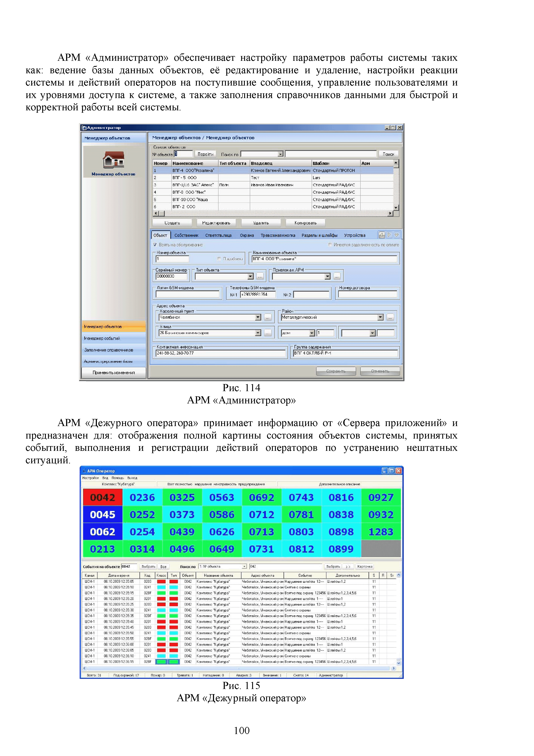This screenshot has width=534, height=756.
Task: Click the № объекта input field
Action: 183,154
